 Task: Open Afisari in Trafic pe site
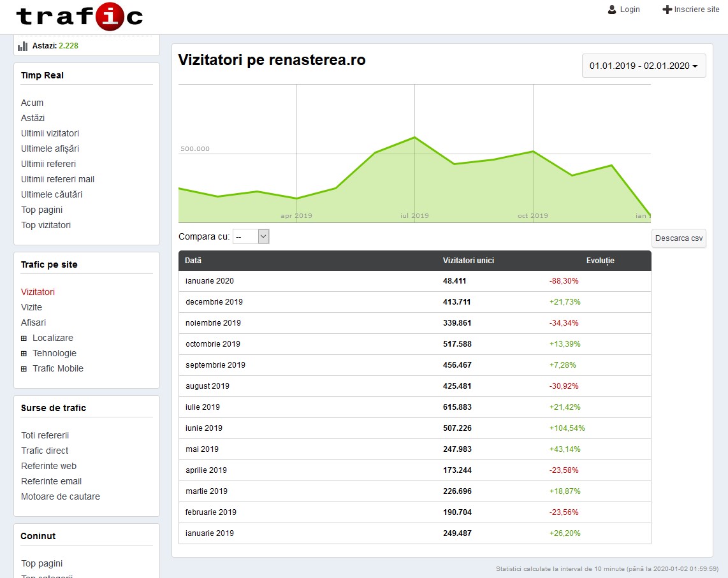(33, 322)
